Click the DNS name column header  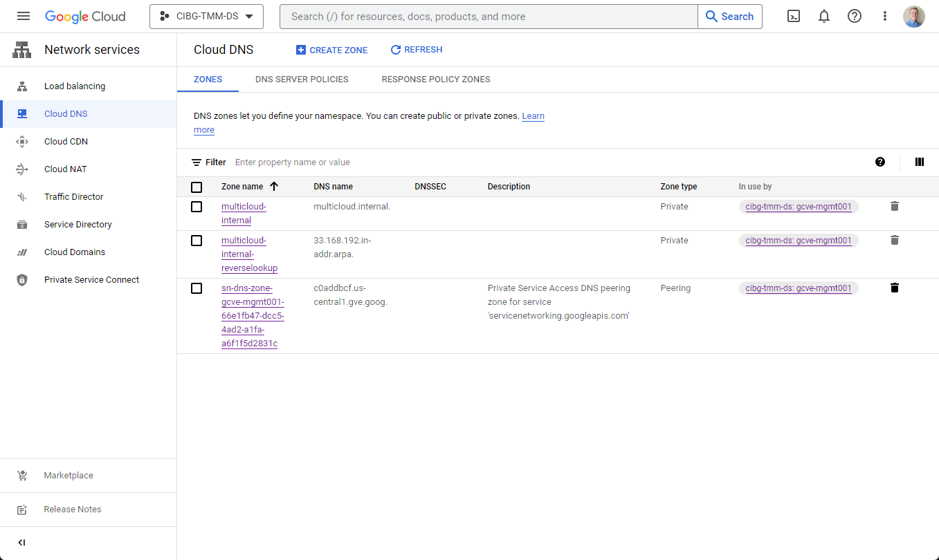pos(333,187)
